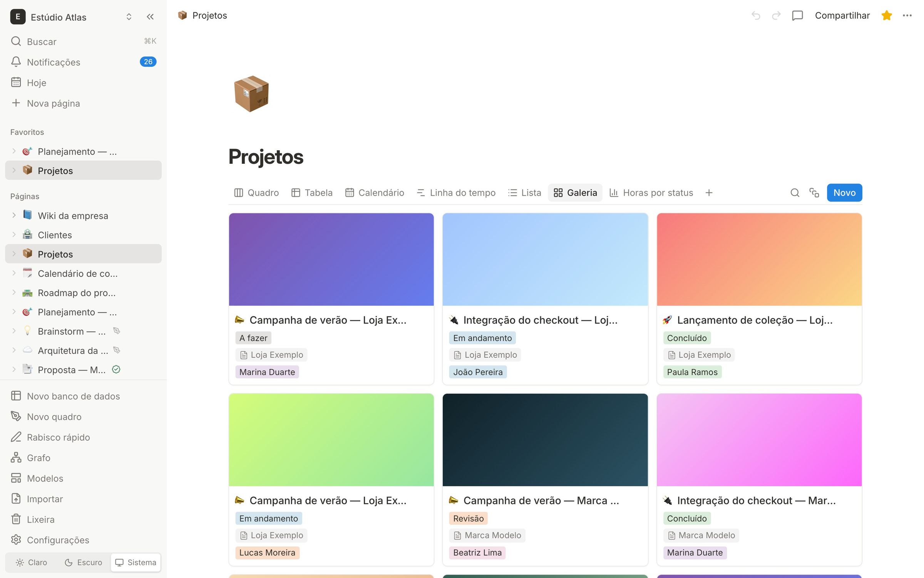Select the Escuro theme option
The height and width of the screenshot is (578, 924).
(83, 562)
